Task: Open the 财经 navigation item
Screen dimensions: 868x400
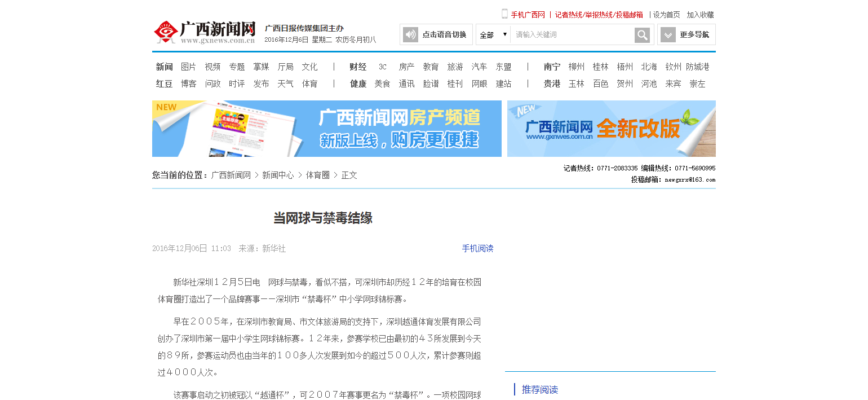Action: [x=358, y=67]
